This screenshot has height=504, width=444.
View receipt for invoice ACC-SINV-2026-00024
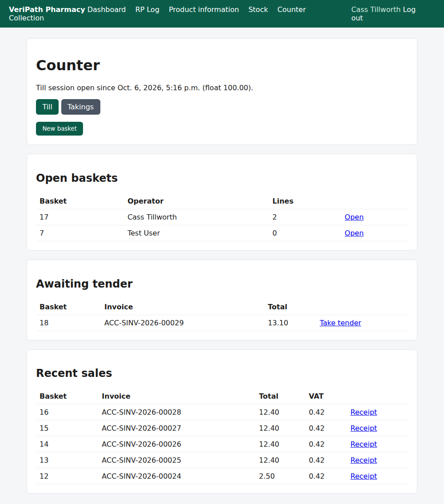click(364, 476)
